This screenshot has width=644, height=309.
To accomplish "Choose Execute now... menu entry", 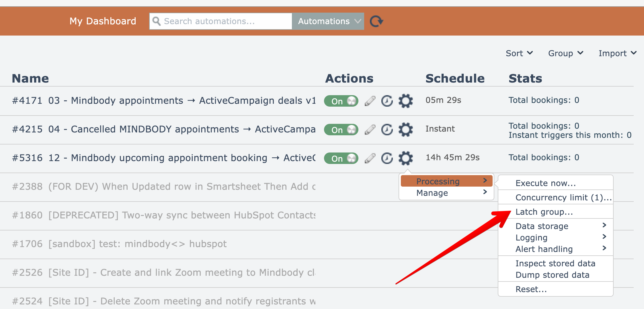I will 545,183.
